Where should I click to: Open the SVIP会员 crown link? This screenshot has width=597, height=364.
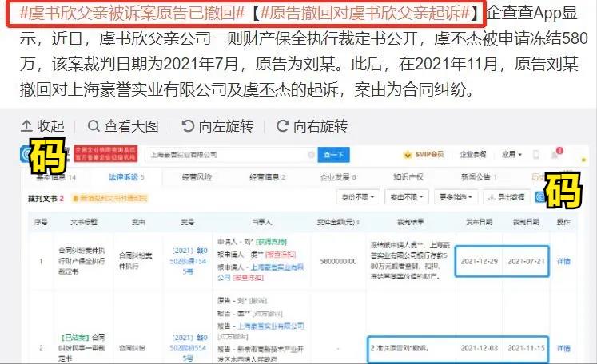click(424, 154)
